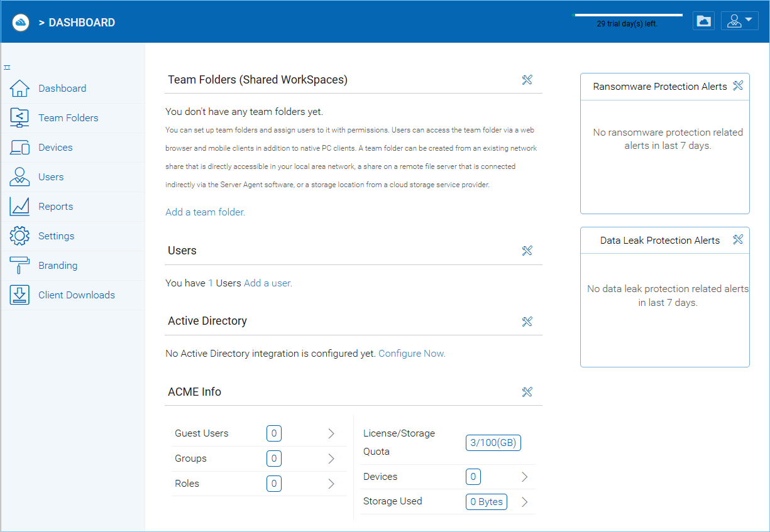Open the cloud folder icon in the header

[704, 21]
